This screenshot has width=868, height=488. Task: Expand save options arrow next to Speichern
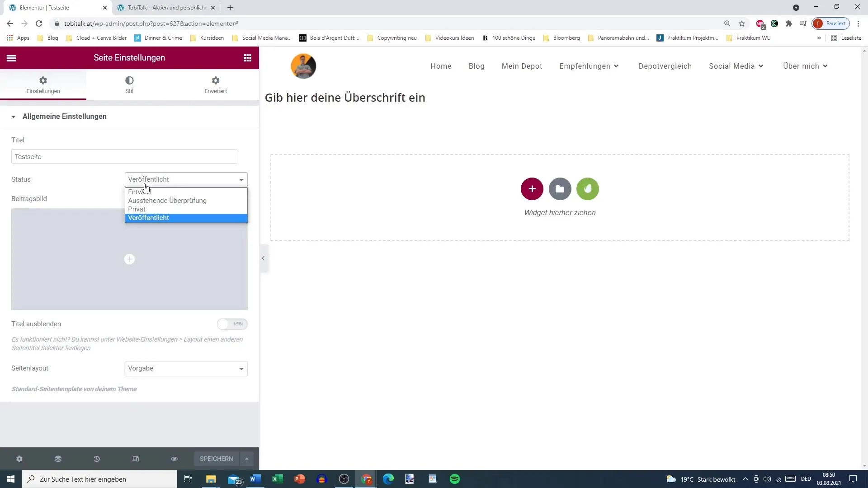pyautogui.click(x=247, y=459)
